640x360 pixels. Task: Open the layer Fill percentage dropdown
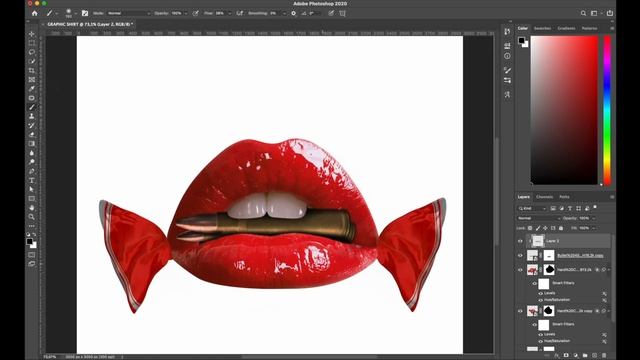(x=594, y=228)
